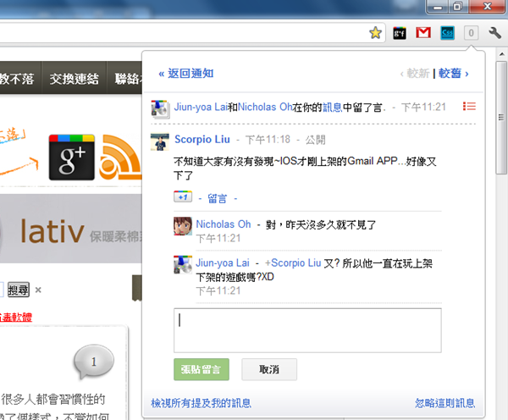Click the red 軟體 link on the webpage

point(16,317)
